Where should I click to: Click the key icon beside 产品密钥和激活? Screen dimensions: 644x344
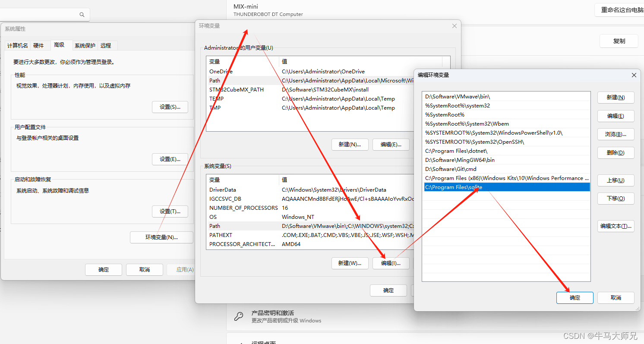coord(238,316)
